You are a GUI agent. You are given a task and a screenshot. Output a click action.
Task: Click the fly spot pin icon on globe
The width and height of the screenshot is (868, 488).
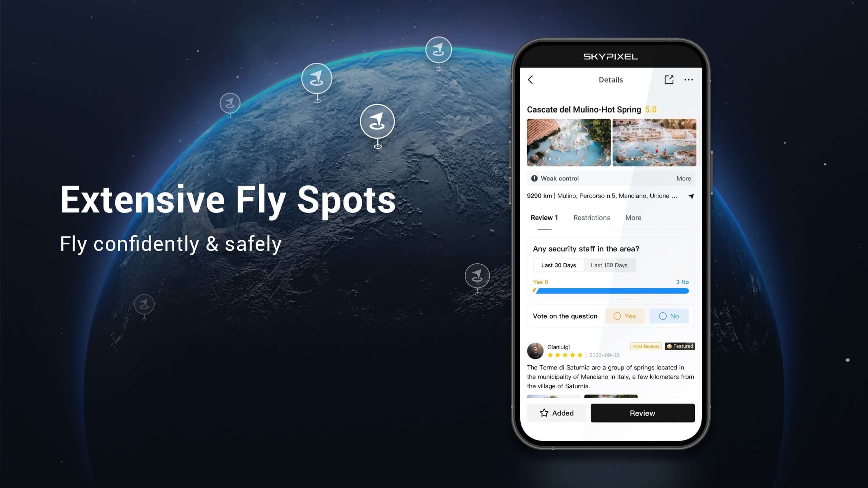click(x=377, y=122)
